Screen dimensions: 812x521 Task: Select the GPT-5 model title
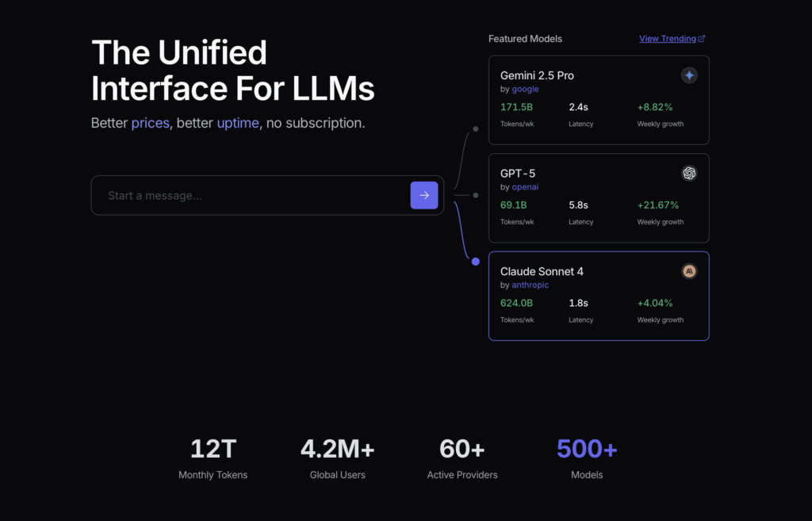[518, 174]
